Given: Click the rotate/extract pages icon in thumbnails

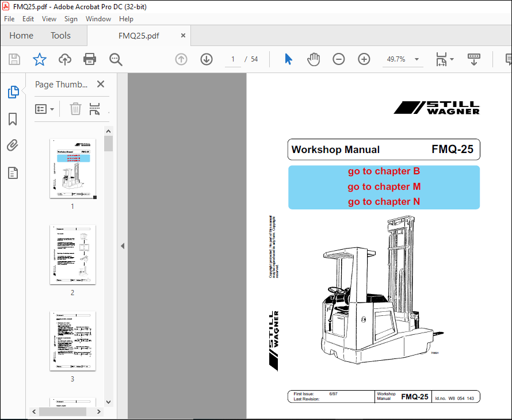Looking at the screenshot, I should (94, 109).
